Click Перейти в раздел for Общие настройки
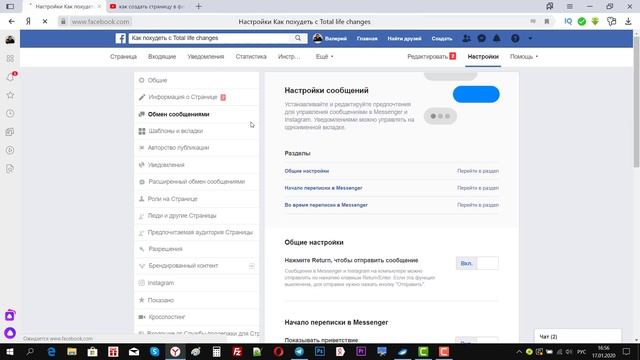The width and height of the screenshot is (640, 360). pyautogui.click(x=478, y=171)
